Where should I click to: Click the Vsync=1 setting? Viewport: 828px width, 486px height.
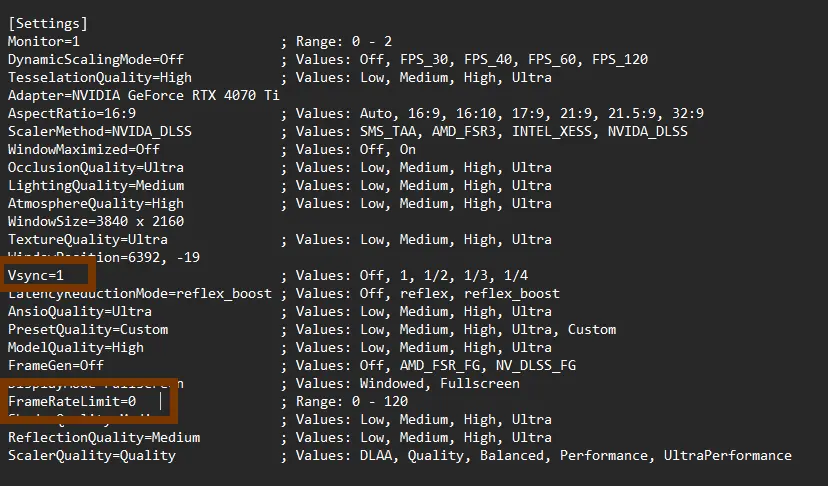pyautogui.click(x=36, y=275)
